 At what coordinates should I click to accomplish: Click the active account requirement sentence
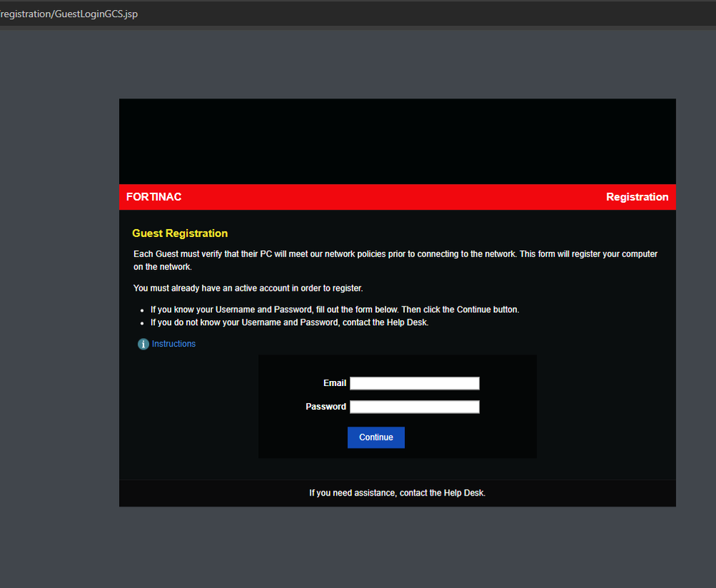coord(248,289)
